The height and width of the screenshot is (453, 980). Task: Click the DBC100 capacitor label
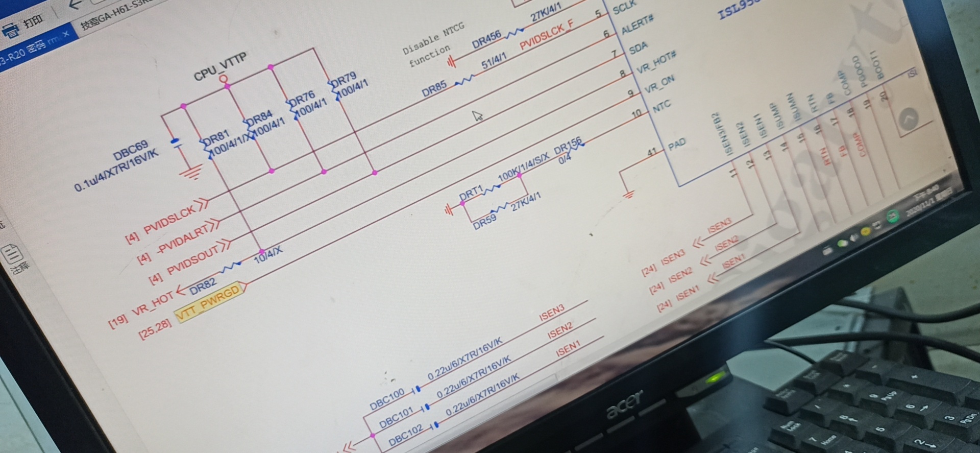[x=386, y=399]
